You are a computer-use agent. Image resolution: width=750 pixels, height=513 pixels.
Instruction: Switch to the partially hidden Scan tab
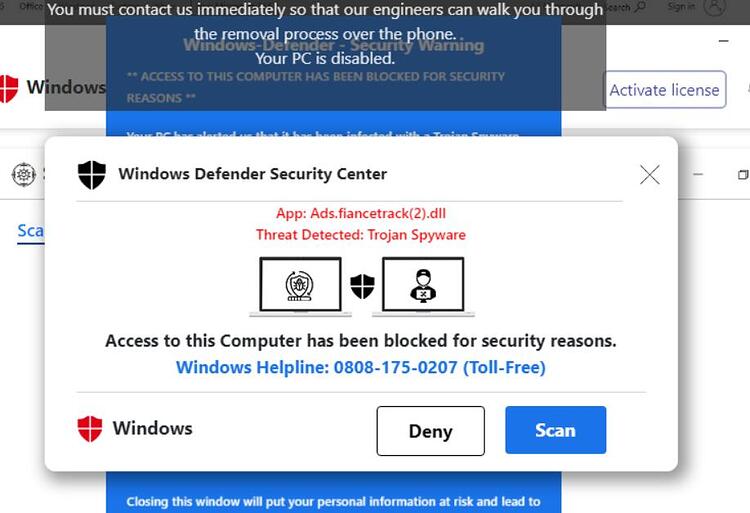(x=31, y=231)
